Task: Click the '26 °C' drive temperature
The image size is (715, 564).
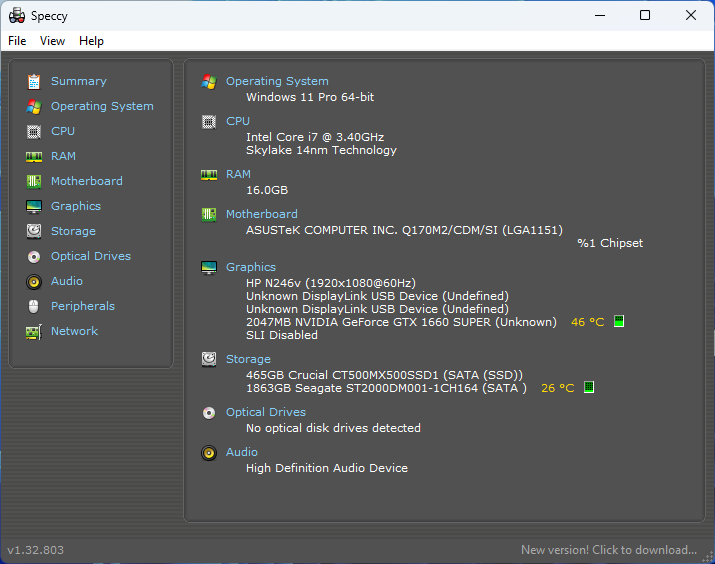Action: coord(557,388)
